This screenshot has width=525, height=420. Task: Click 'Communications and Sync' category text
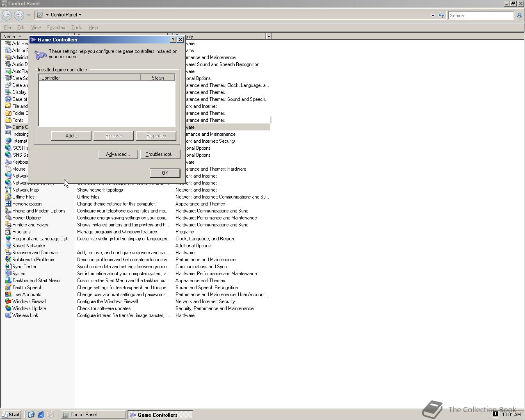coord(201,267)
